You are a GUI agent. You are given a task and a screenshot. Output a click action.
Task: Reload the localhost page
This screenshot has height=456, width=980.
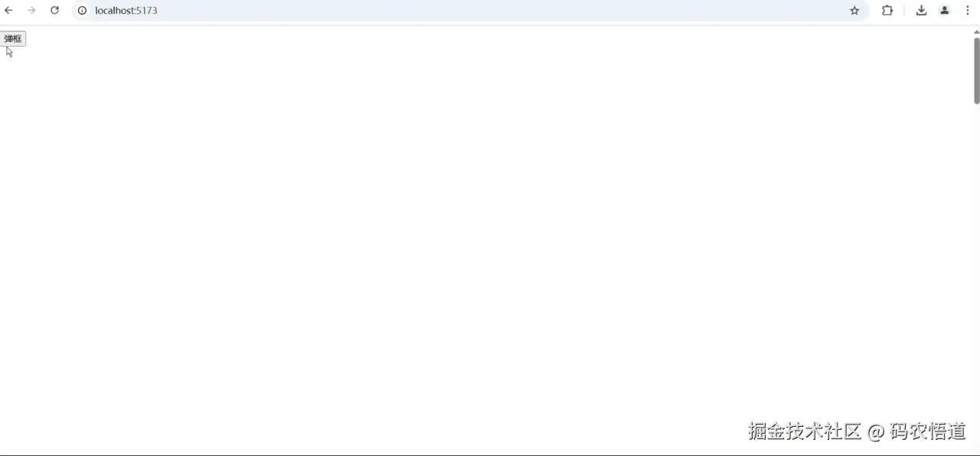point(54,11)
